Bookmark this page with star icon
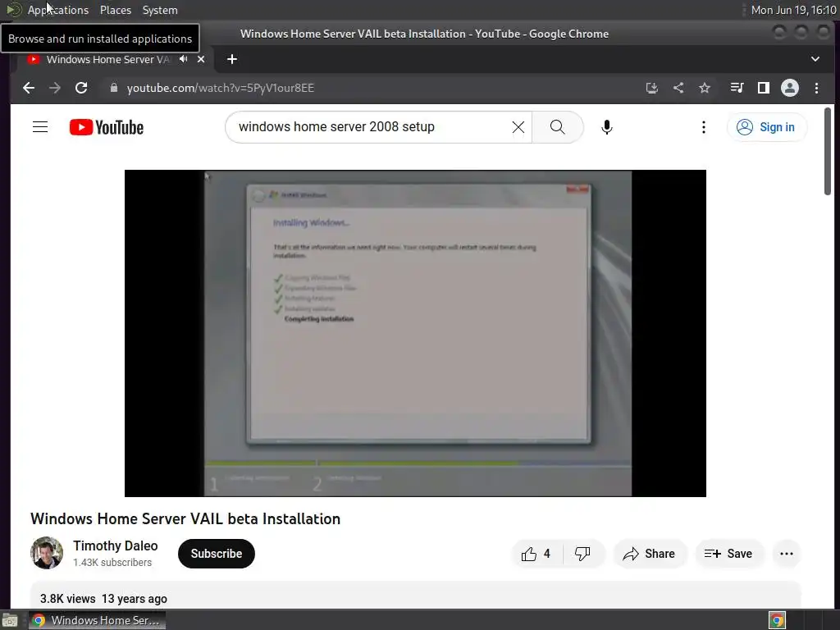The image size is (840, 630). coord(705,88)
